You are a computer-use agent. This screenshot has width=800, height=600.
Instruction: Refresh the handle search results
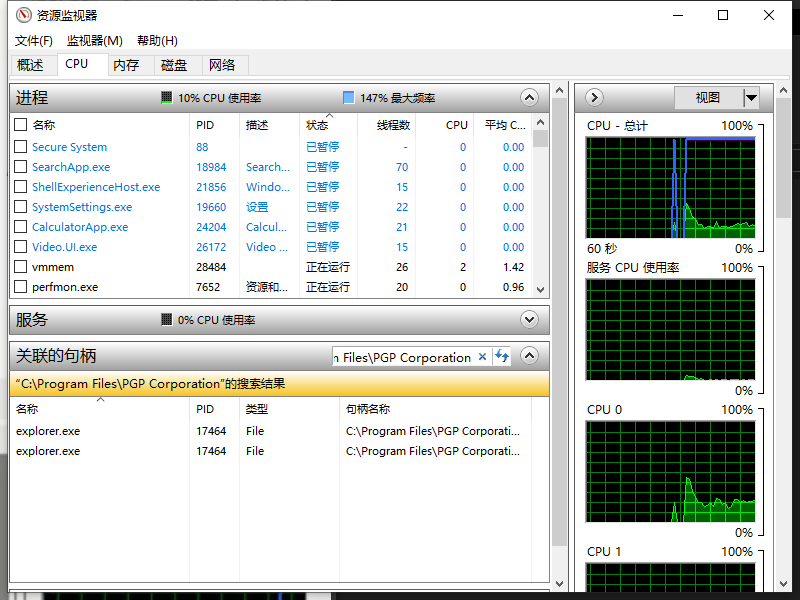point(502,357)
